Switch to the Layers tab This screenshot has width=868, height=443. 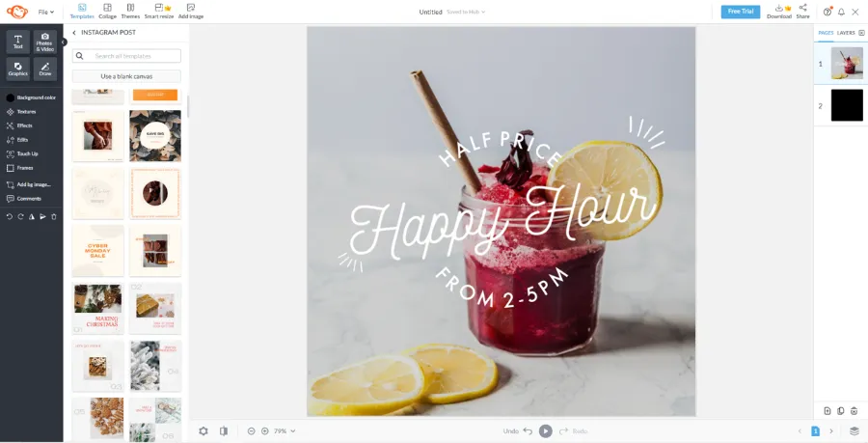click(846, 33)
